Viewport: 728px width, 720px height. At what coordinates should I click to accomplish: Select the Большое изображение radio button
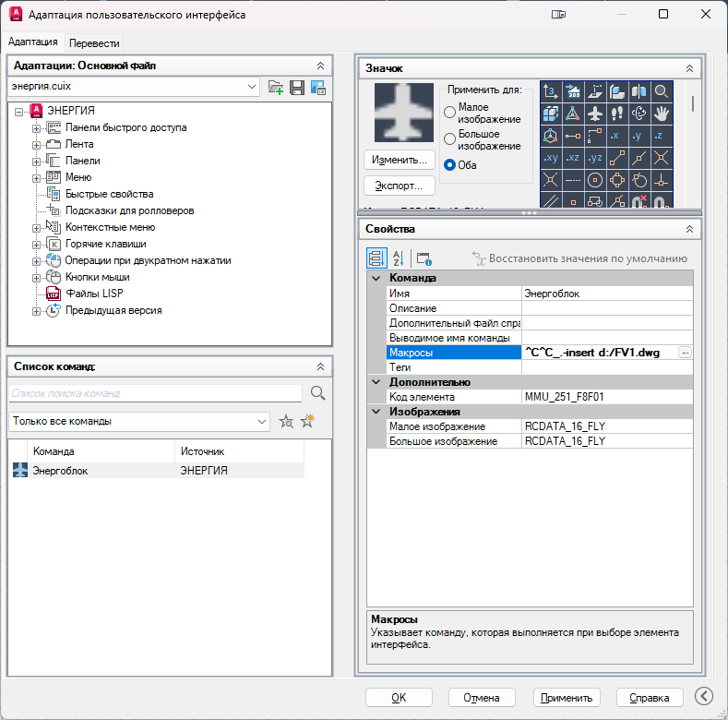(x=449, y=138)
